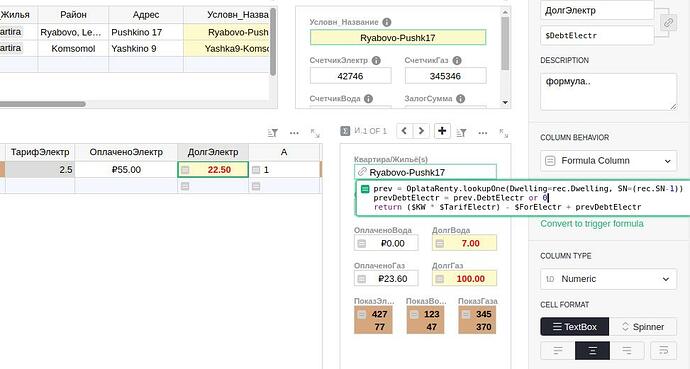Edit the ДолгЭлектр column label field
The image size is (690, 369).
pos(597,11)
